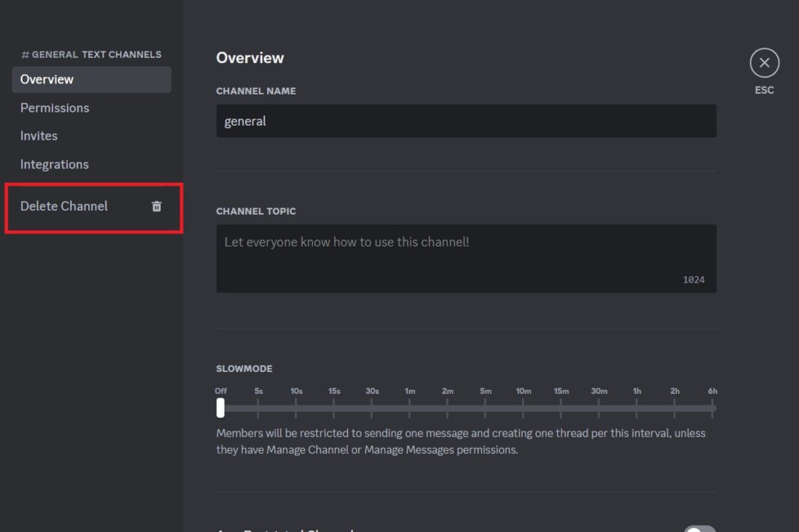
Task: Set slowmode to 5s on the slider
Action: (x=258, y=406)
